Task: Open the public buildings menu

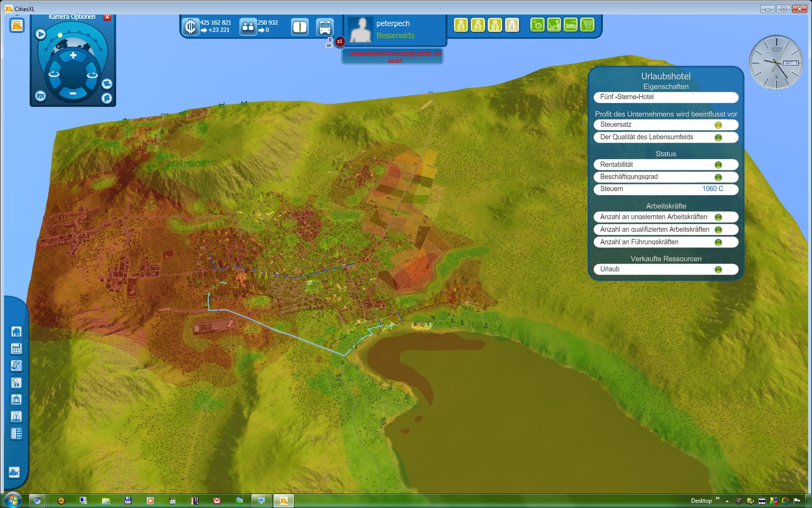Action: pos(16,400)
